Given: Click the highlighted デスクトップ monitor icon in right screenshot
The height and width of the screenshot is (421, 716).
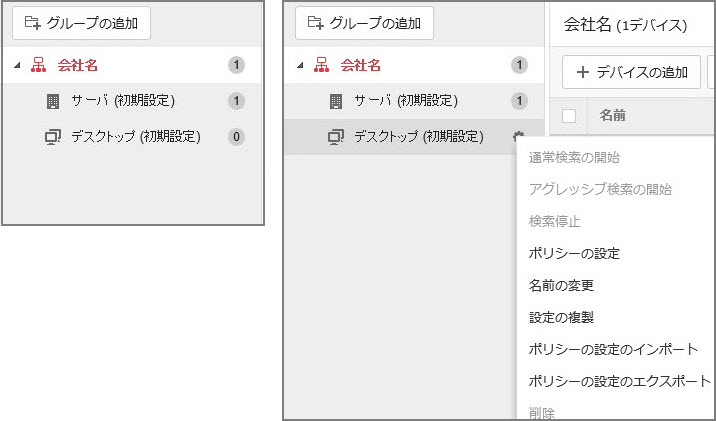Looking at the screenshot, I should point(336,137).
